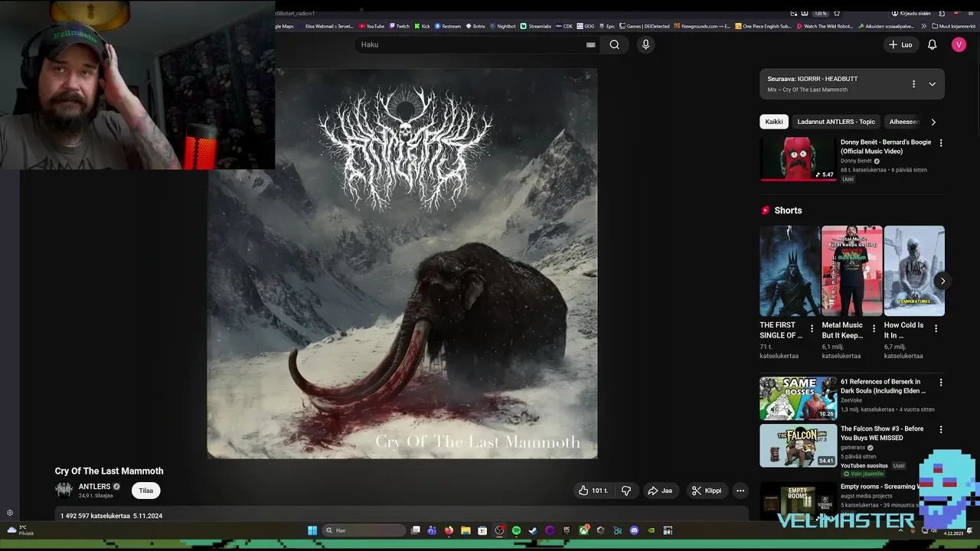Screen dimensions: 980x551
Task: Open the Newgrounds.com bookmark
Action: click(x=702, y=26)
